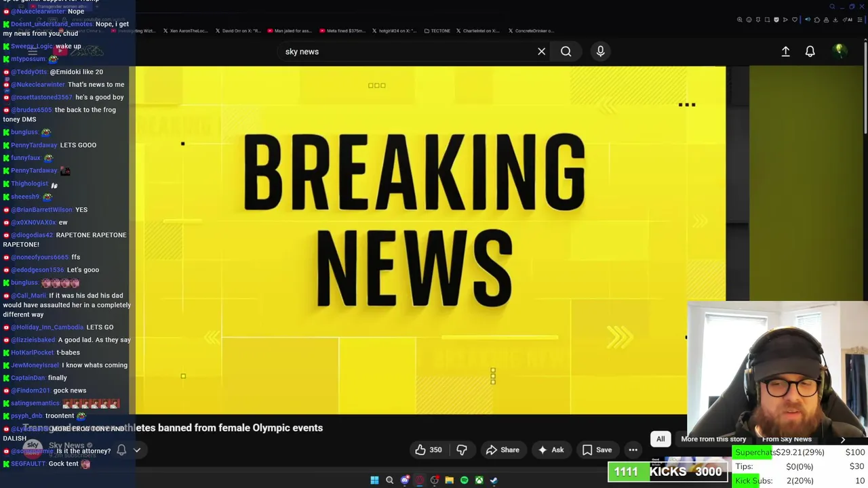Open browser easy setup sliders icon
This screenshot has height=488, width=868.
[x=860, y=20]
